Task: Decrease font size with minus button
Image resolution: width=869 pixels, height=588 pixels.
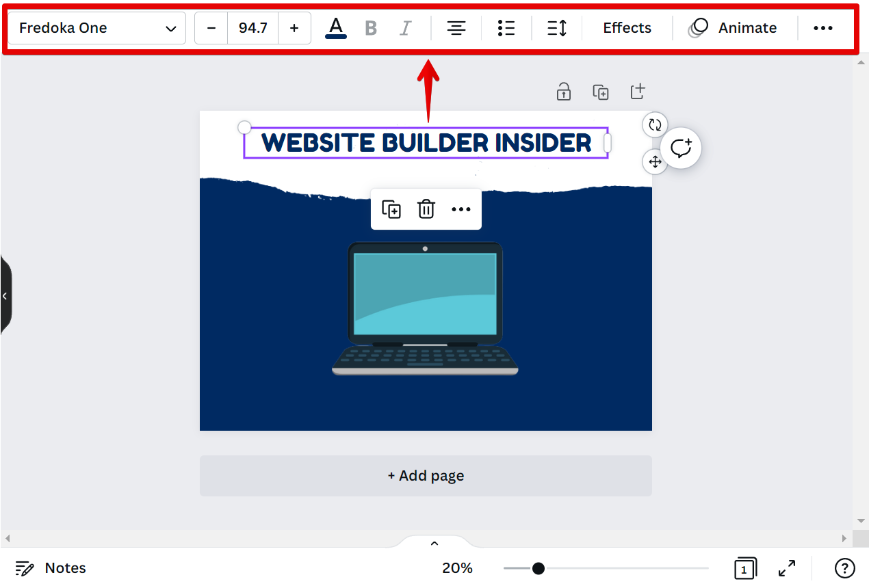Action: coord(211,28)
